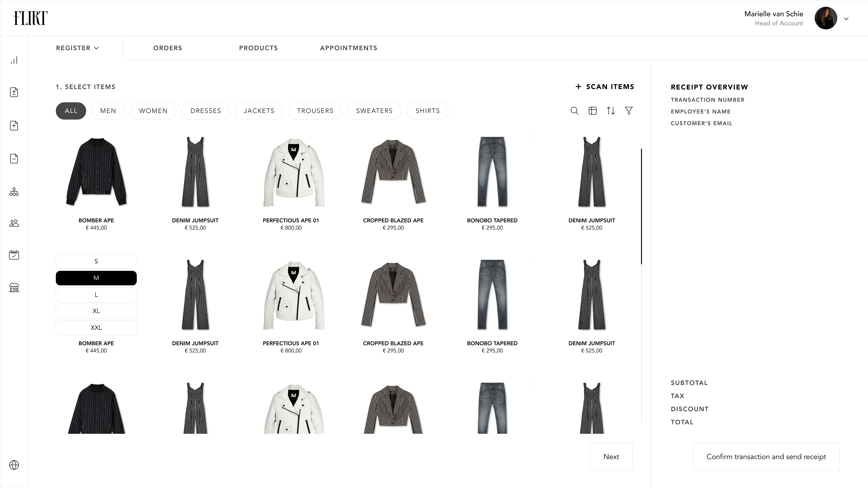
Task: Go to the Appointments tab
Action: (x=349, y=48)
